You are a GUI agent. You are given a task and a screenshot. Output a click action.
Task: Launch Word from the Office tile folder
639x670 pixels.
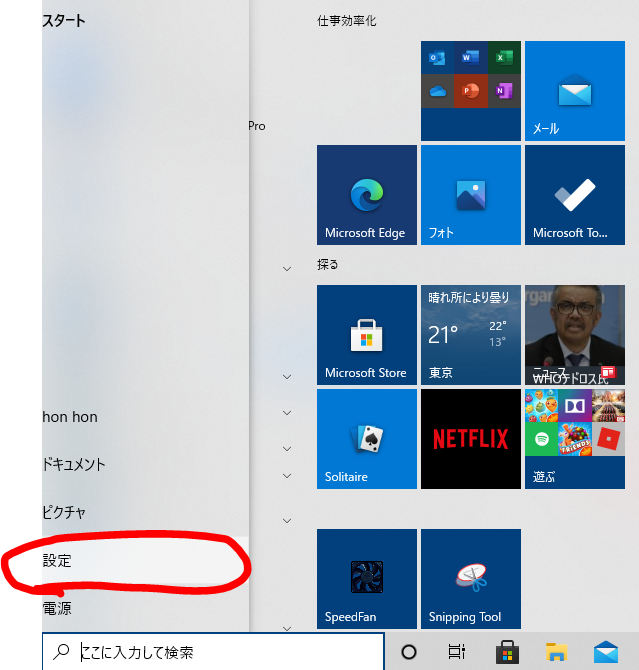(471, 57)
